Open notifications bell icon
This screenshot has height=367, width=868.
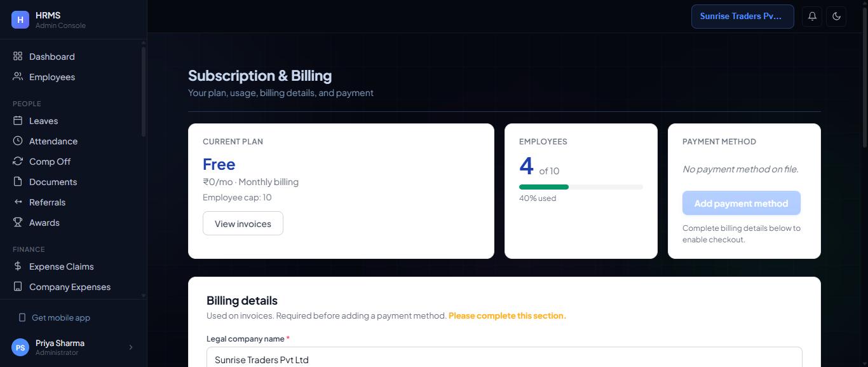[x=812, y=17]
